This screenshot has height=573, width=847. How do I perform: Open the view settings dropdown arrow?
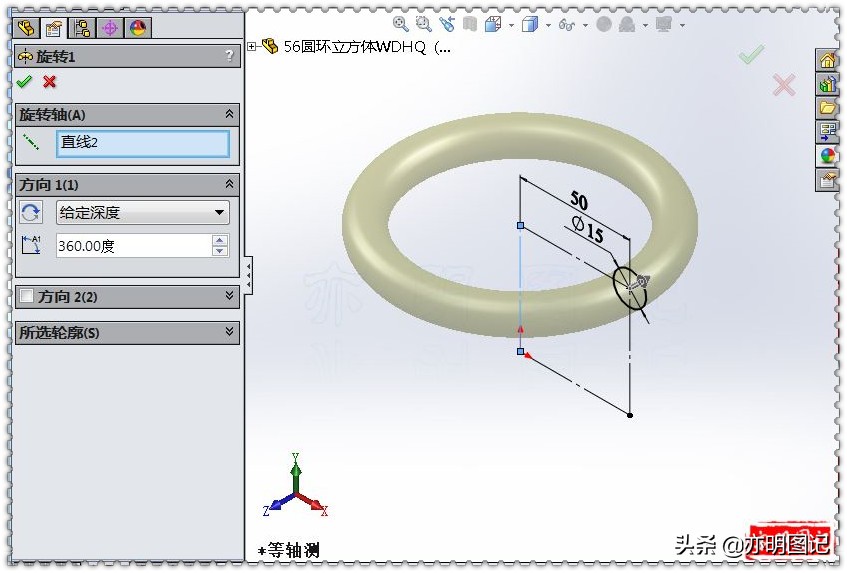pyautogui.click(x=682, y=25)
